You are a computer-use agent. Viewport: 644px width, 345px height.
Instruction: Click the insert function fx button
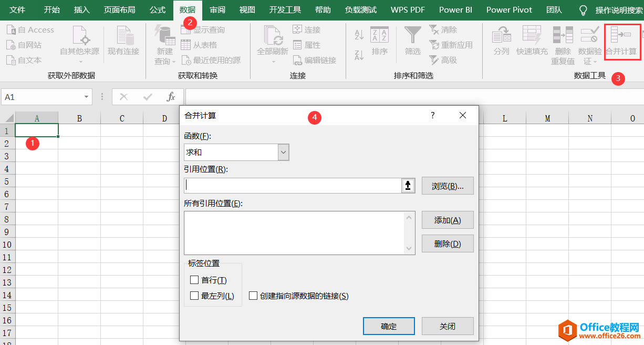[171, 97]
